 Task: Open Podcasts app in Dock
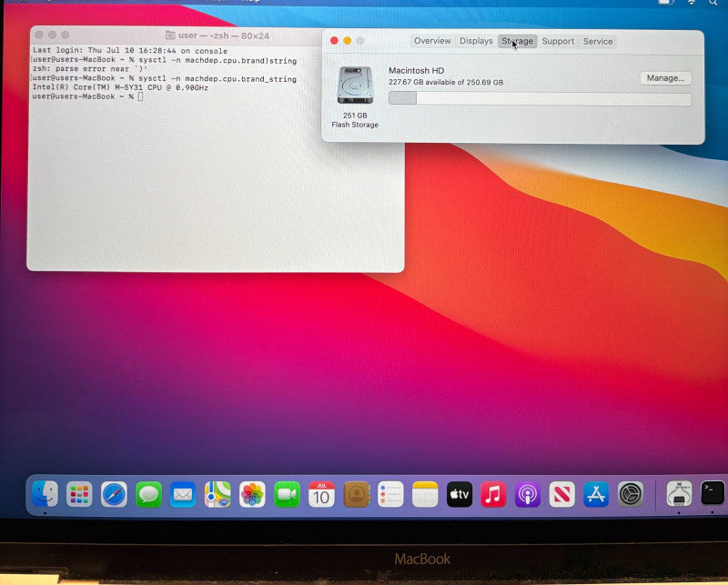pos(528,494)
